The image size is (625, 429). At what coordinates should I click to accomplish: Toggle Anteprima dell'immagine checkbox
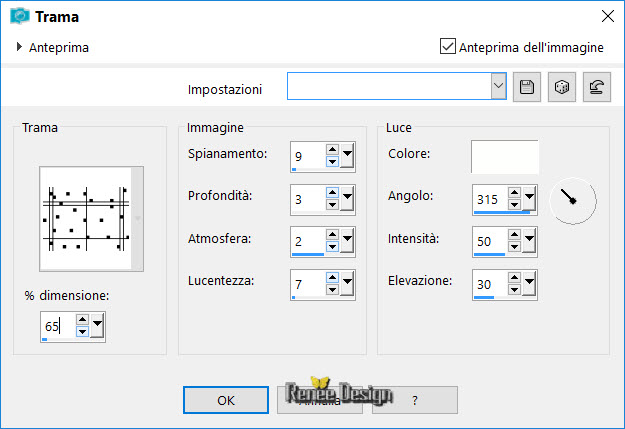click(448, 46)
